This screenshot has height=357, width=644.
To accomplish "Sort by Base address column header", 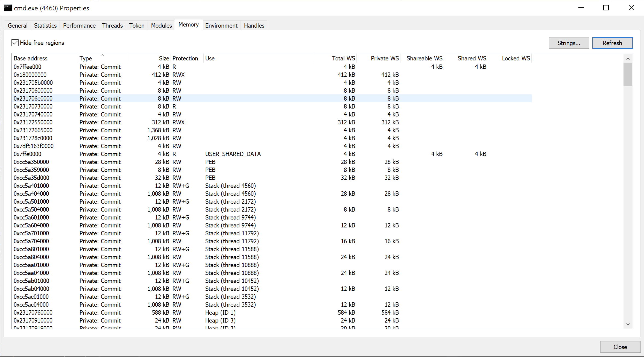I will tap(31, 58).
